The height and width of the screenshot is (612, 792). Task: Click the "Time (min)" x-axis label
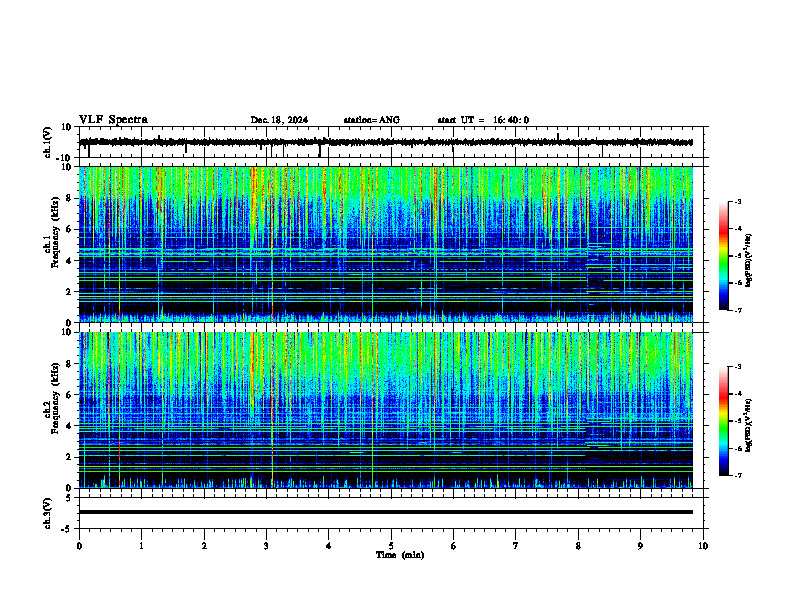pos(400,555)
